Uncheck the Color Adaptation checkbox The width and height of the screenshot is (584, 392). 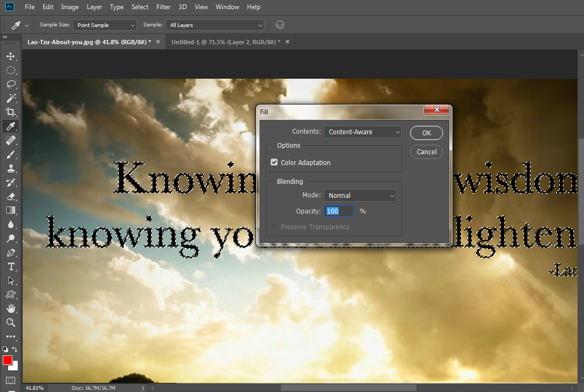click(274, 162)
